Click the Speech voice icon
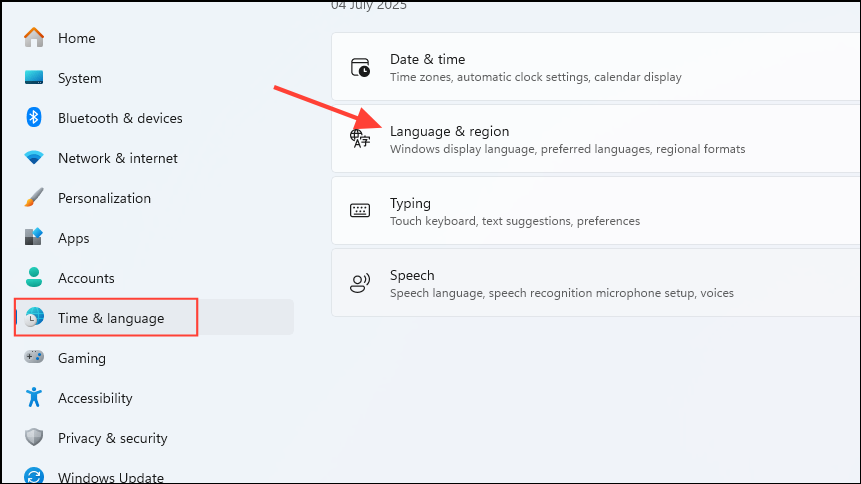The width and height of the screenshot is (861, 484). (x=360, y=283)
